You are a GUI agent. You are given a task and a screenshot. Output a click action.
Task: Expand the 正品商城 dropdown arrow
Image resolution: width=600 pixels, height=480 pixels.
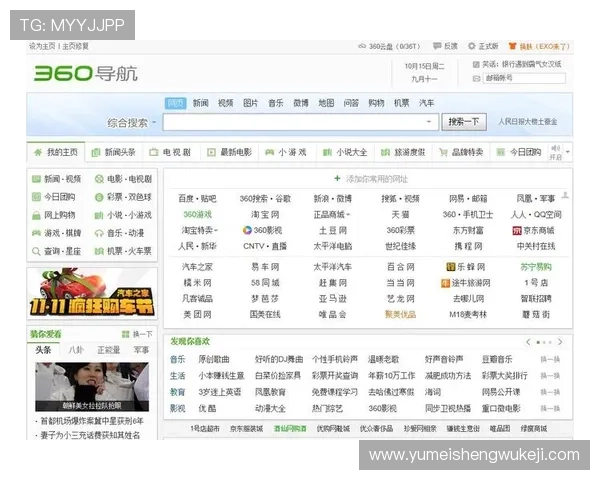point(348,215)
